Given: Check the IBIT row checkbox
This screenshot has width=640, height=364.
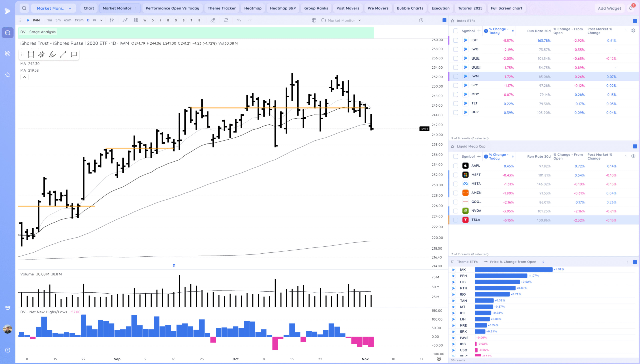Looking at the screenshot, I should [455, 40].
